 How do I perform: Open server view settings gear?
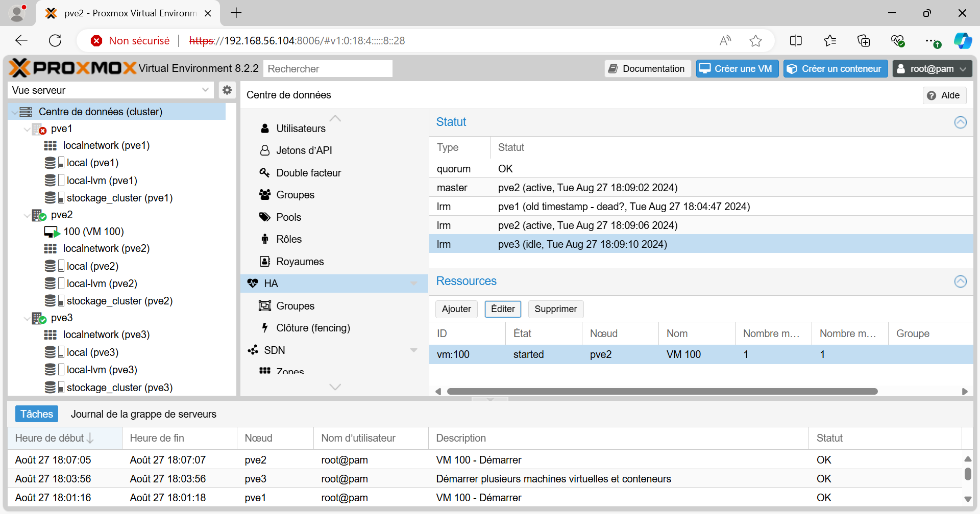tap(227, 90)
